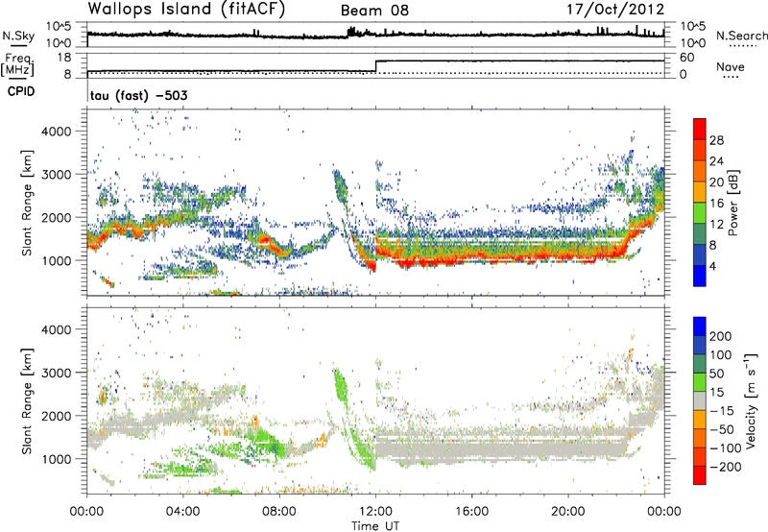
Task: Click the '28' power scale value
Action: tap(716, 140)
